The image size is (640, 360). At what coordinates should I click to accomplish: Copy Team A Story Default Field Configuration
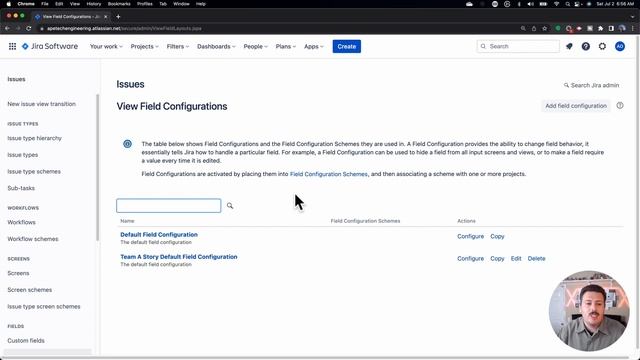(x=497, y=258)
